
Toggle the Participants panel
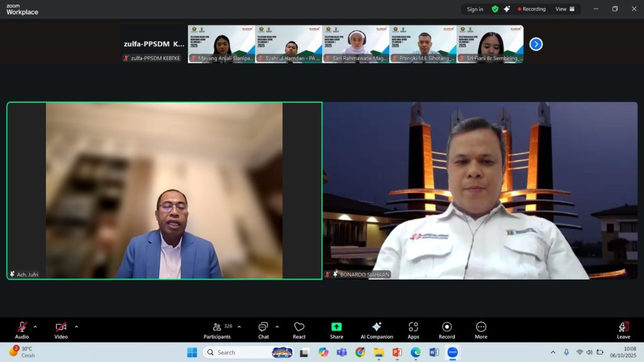(x=217, y=330)
